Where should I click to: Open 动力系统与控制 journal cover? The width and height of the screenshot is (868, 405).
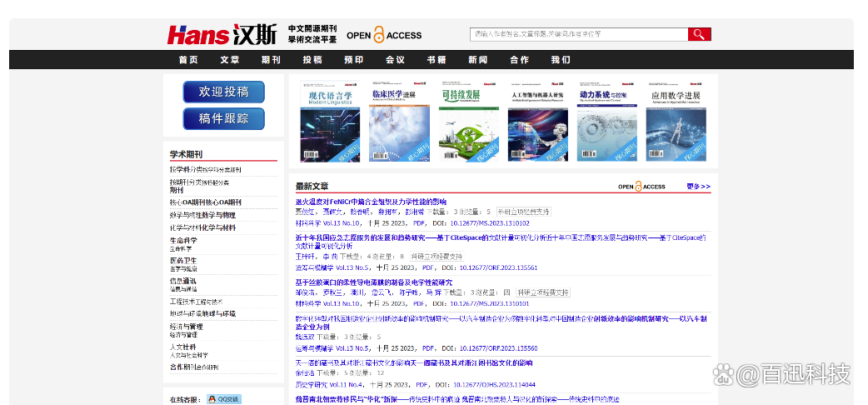[606, 121]
